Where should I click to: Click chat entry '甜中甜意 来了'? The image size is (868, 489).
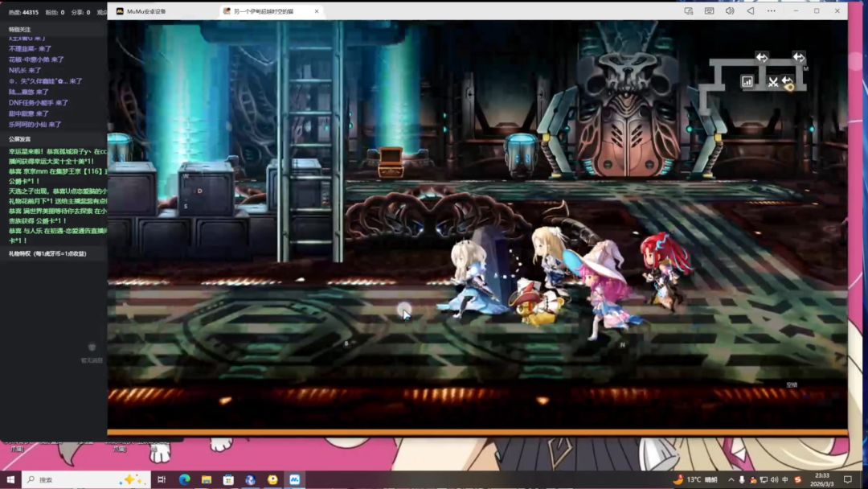tap(28, 113)
